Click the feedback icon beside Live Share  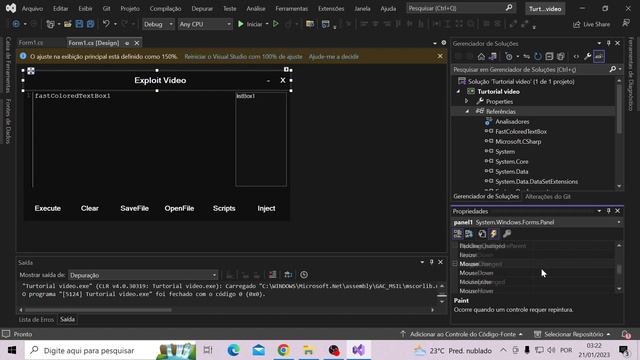[626, 24]
